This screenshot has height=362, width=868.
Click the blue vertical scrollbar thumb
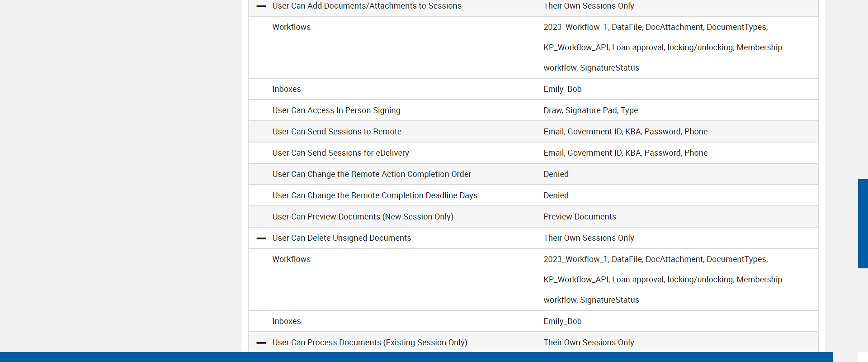point(863,224)
